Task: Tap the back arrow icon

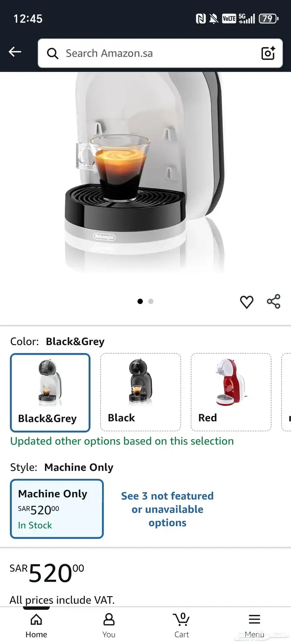Action: tap(15, 52)
